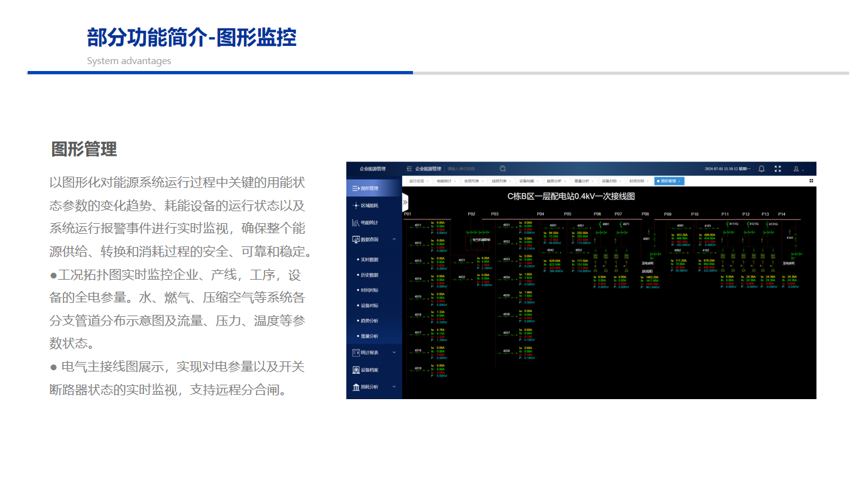Viewport: 868px width, 489px height.
Task: Click the hamburger menu collapse icon
Action: click(409, 168)
